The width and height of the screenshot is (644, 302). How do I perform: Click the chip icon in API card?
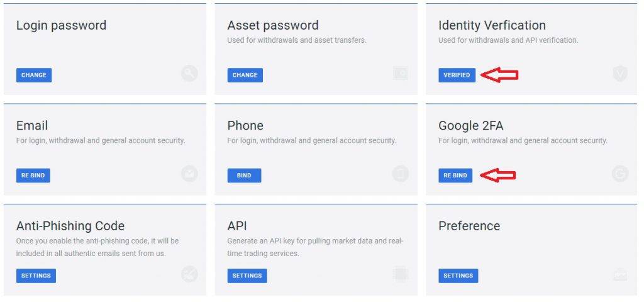(401, 274)
